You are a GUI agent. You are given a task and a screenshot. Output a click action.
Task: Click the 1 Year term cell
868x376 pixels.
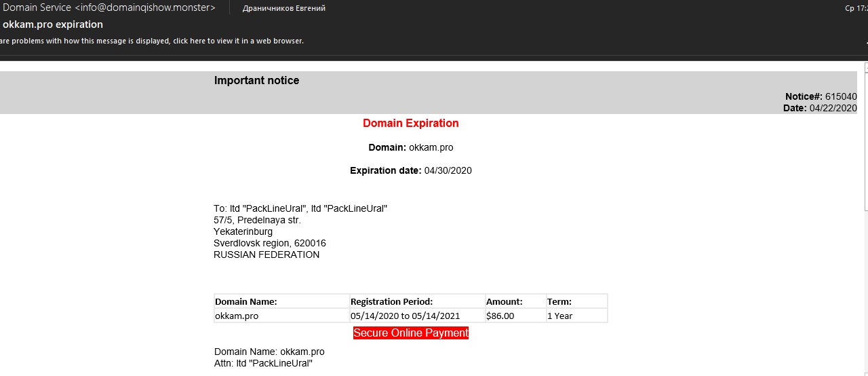(577, 316)
